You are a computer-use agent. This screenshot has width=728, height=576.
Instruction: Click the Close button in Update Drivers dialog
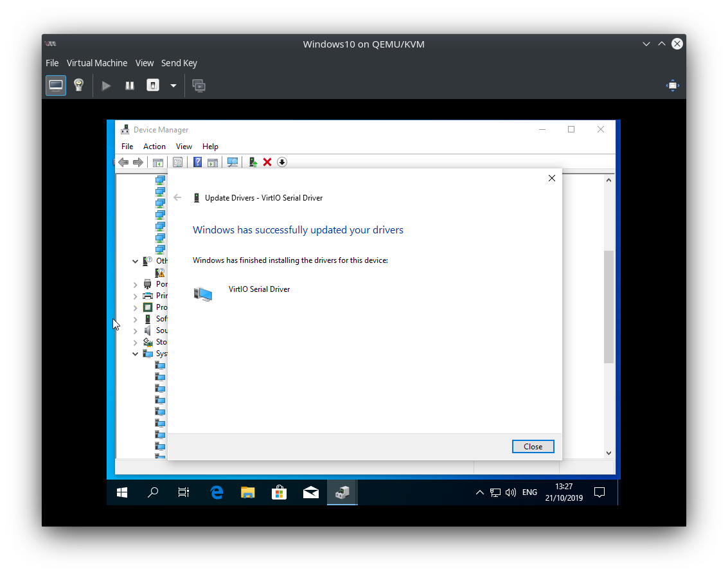point(533,446)
